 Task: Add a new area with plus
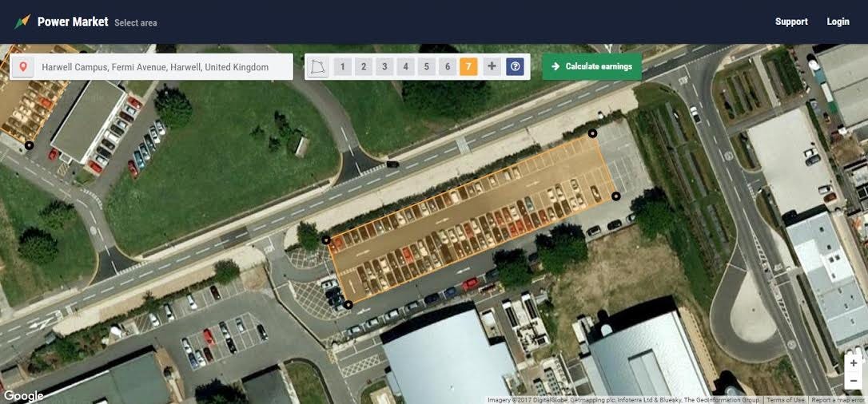point(492,67)
